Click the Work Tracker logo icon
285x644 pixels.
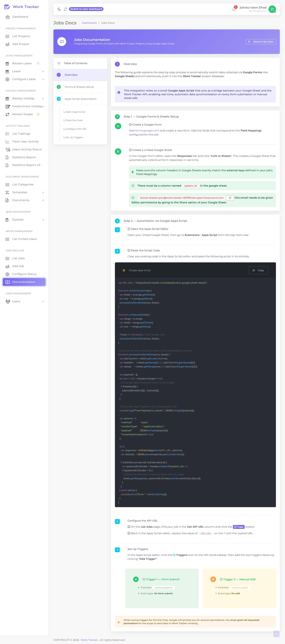[x=7, y=7]
